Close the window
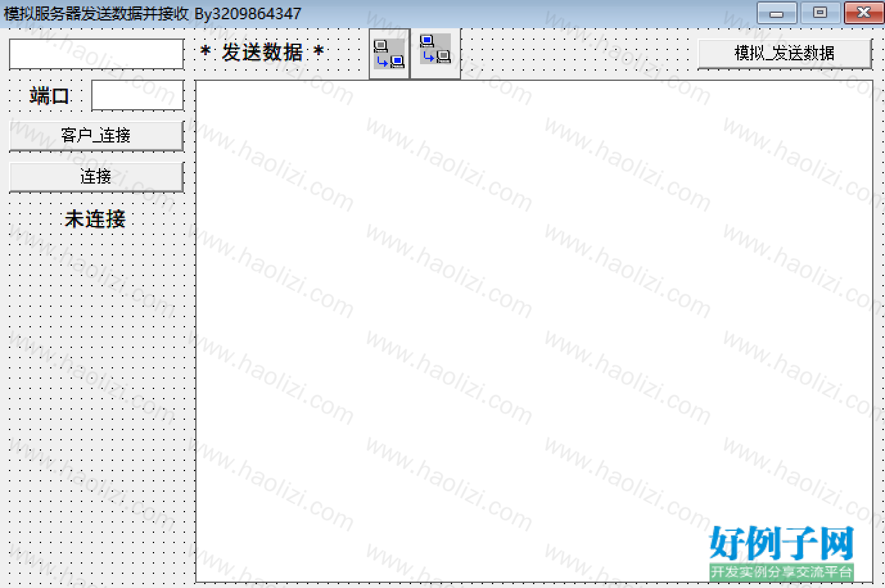 pyautogui.click(x=864, y=13)
